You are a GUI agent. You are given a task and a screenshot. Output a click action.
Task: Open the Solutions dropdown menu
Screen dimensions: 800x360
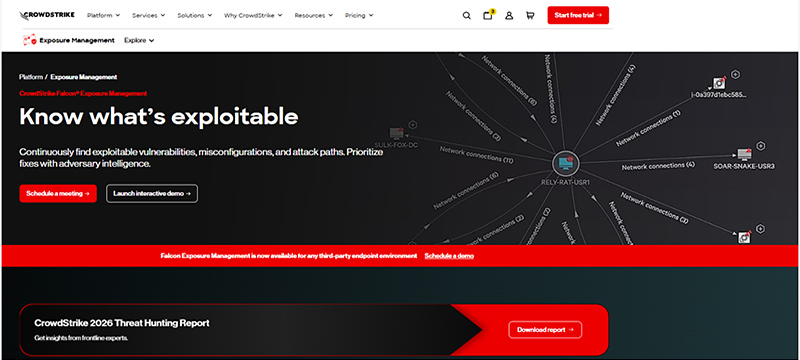click(194, 15)
